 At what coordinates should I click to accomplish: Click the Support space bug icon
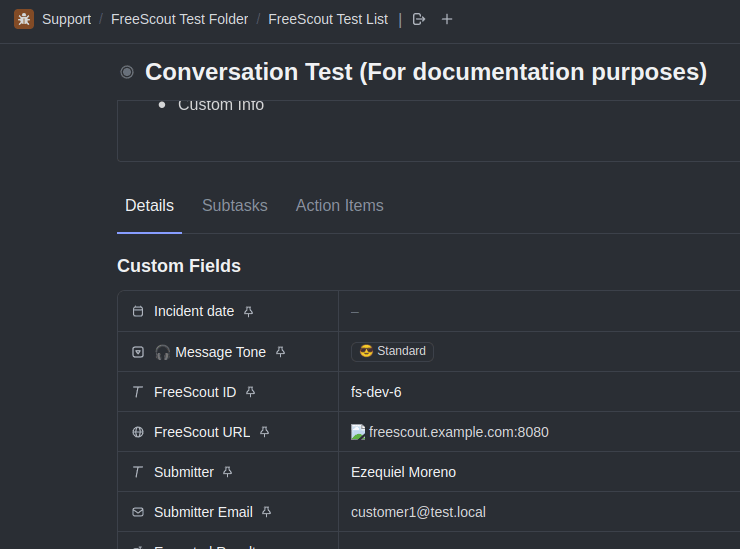(x=24, y=19)
